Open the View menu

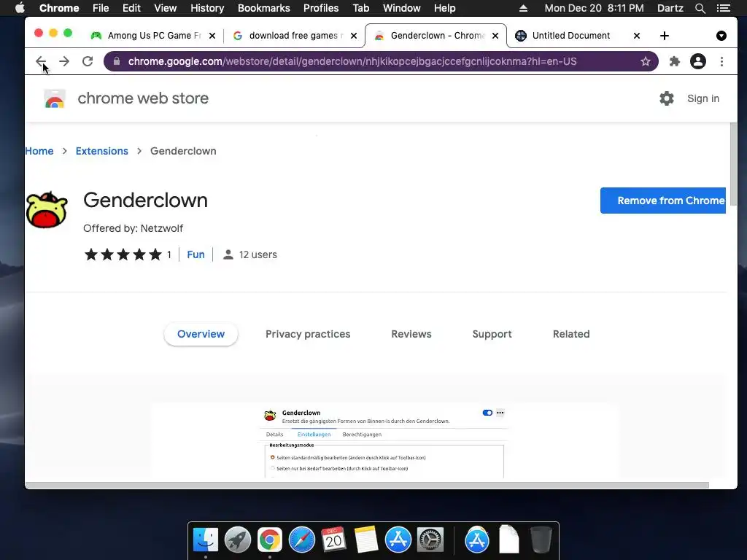point(165,8)
